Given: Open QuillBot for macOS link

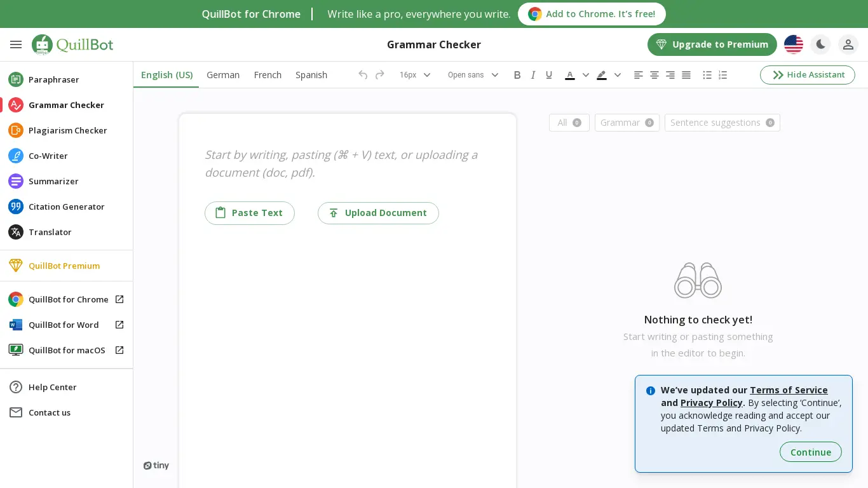Looking at the screenshot, I should tap(66, 350).
